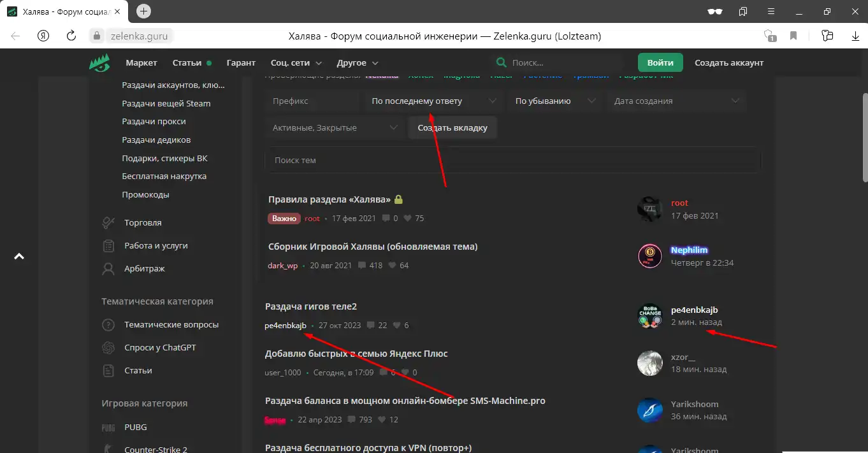This screenshot has height=453, width=868.
Task: Open the browser hamburger menu
Action: 771,11
